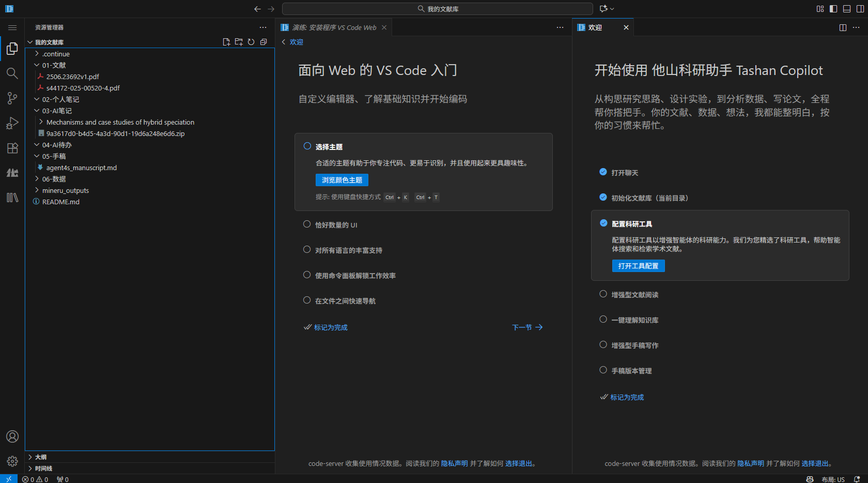Open Source Control view

(12, 98)
